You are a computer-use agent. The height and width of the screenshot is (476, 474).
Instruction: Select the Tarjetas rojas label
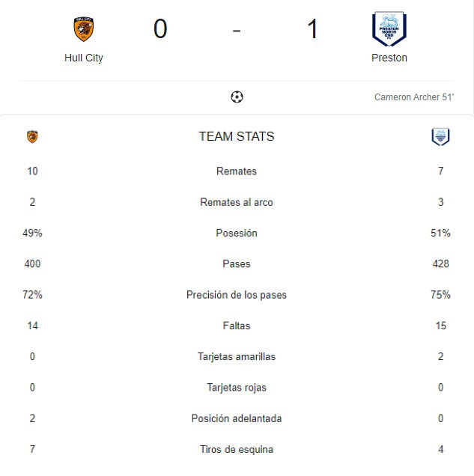coord(237,388)
